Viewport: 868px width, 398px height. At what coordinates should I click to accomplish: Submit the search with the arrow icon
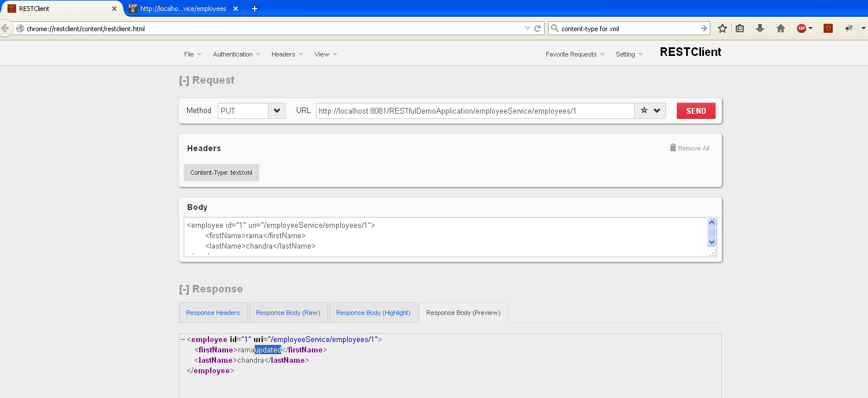[x=703, y=28]
